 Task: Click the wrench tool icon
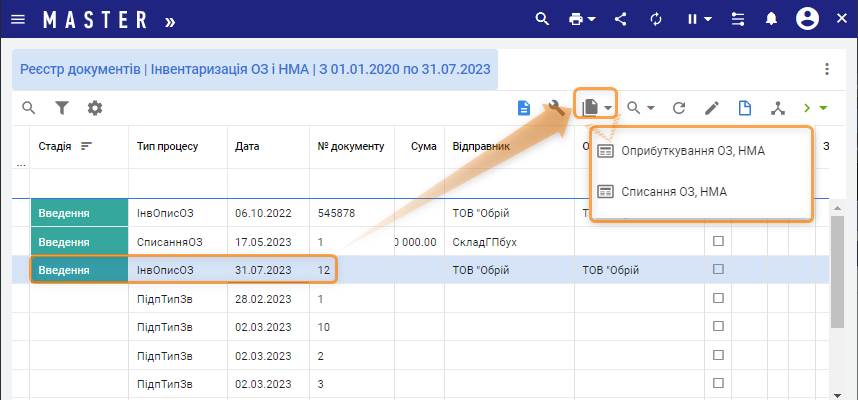point(556,108)
